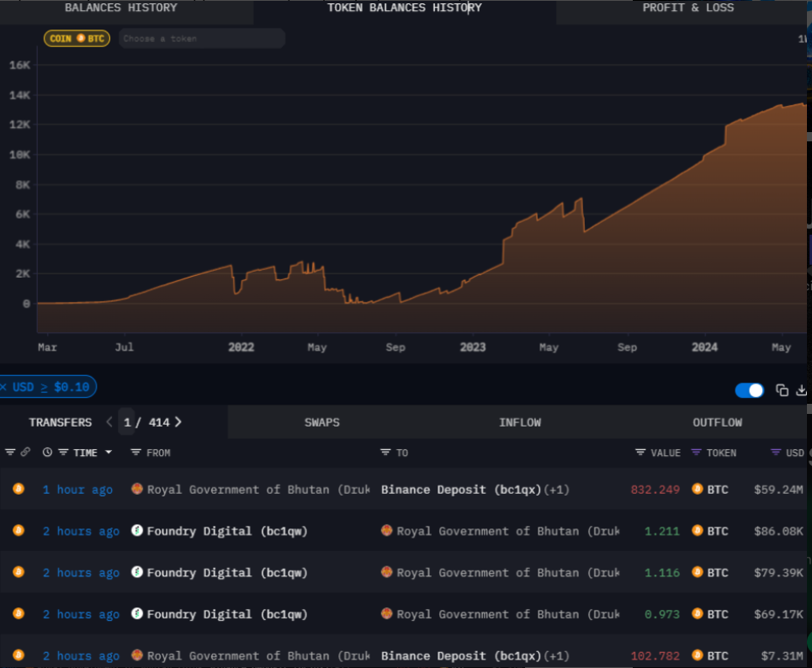This screenshot has height=668, width=812.
Task: Expand the TIME sort dropdown arrow
Action: point(109,452)
